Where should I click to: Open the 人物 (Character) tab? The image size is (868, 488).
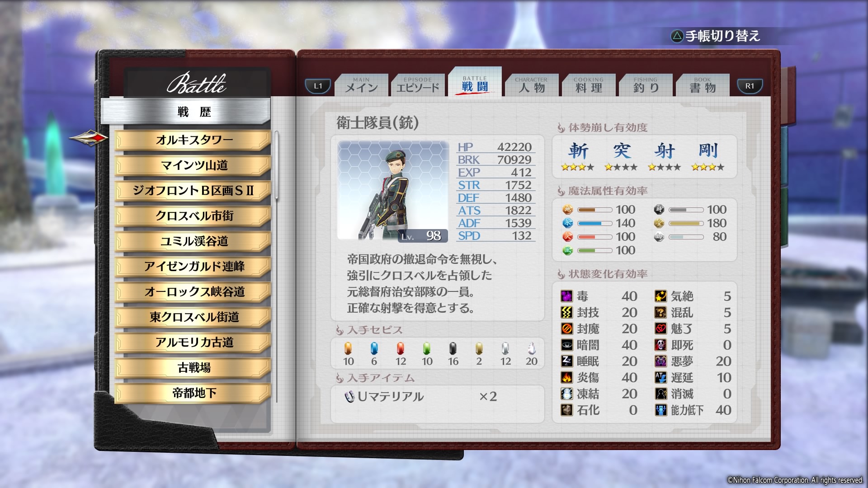point(532,85)
